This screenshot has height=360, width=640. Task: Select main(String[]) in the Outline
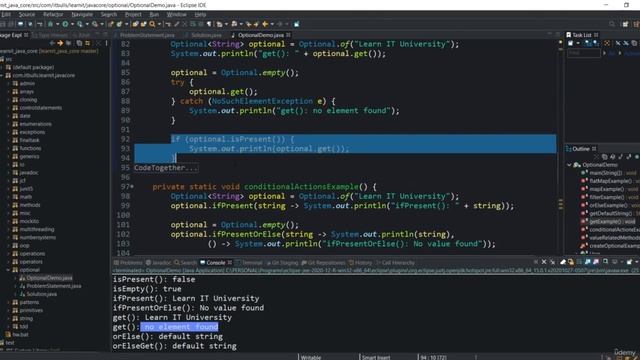(606, 173)
